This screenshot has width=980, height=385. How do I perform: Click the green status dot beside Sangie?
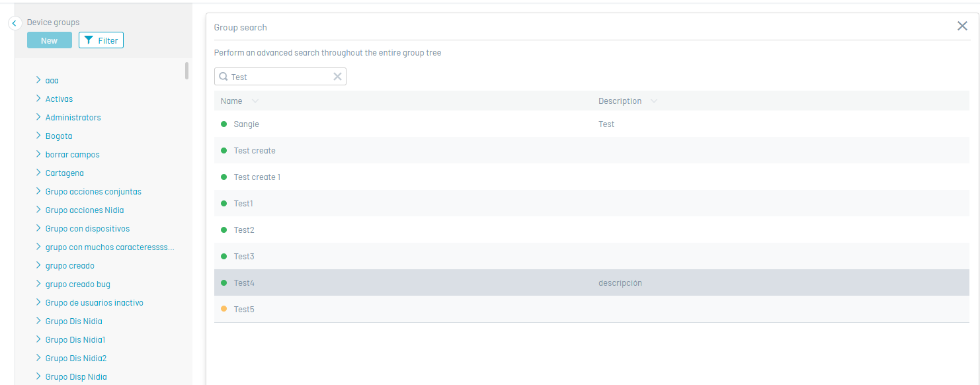pyautogui.click(x=224, y=124)
